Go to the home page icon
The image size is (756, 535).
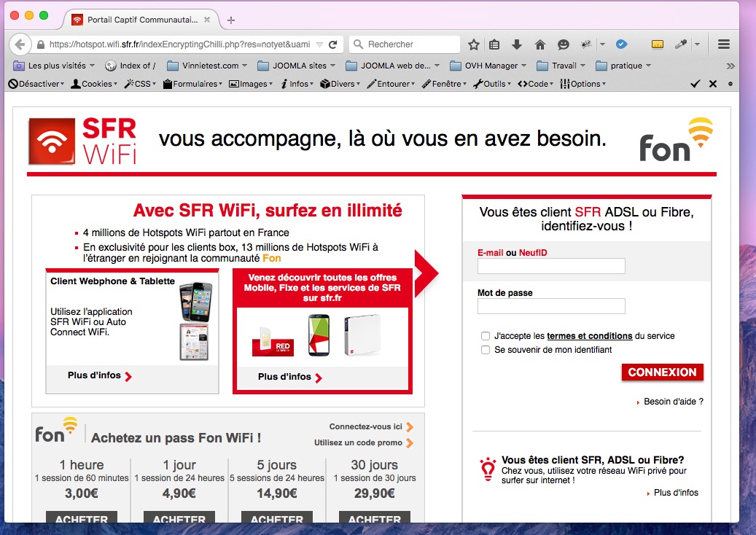[x=540, y=44]
